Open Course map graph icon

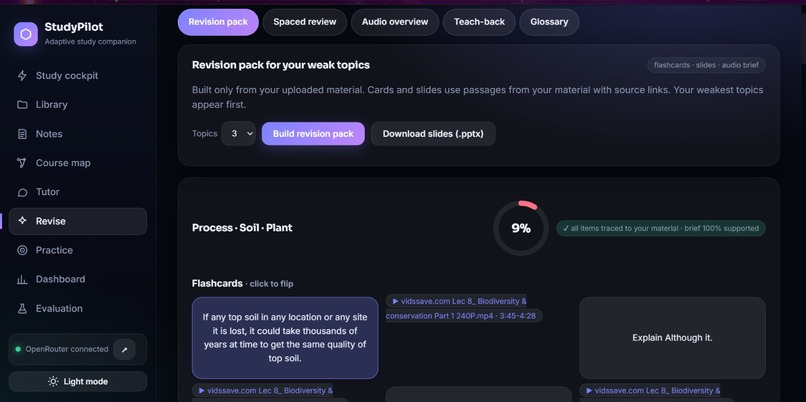(x=22, y=163)
